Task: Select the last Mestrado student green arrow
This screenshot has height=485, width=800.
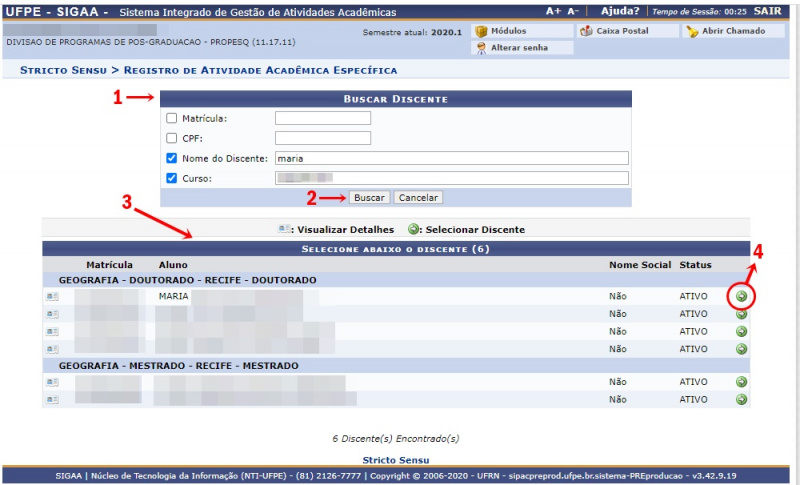Action: [741, 400]
